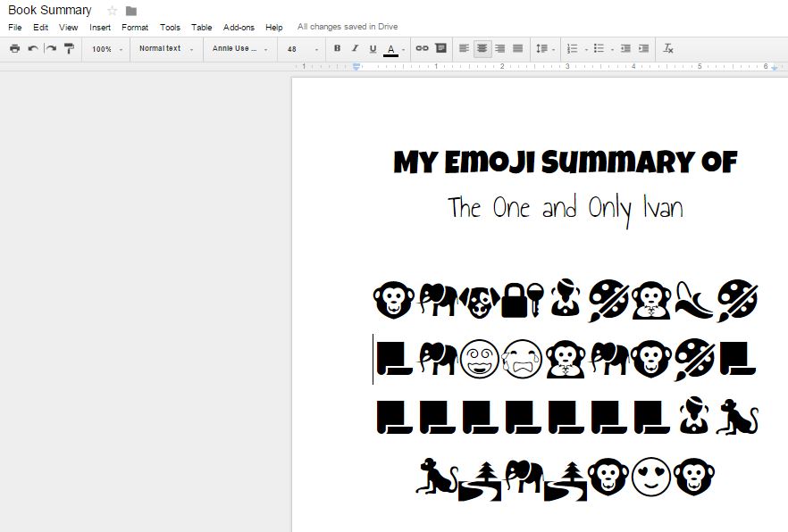788x532 pixels.
Task: Open the Table menu
Action: [202, 27]
